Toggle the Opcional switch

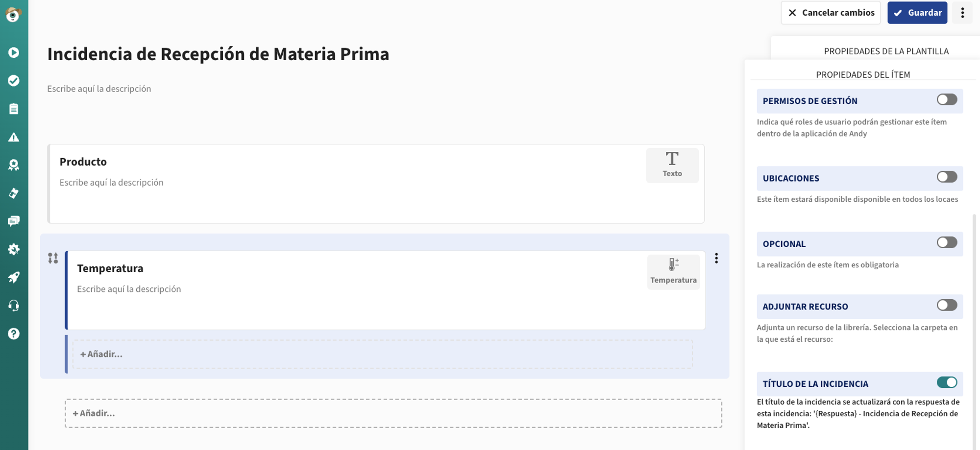pyautogui.click(x=947, y=243)
